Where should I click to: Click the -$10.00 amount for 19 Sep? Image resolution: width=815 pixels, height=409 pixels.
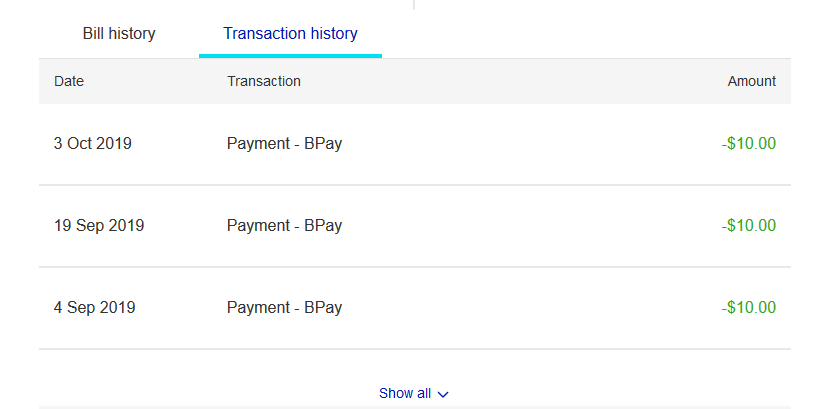point(749,226)
